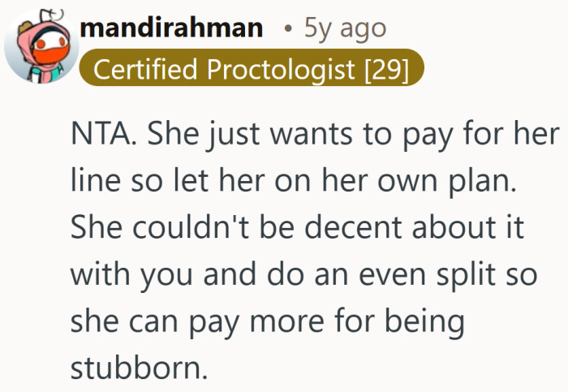The height and width of the screenshot is (392, 568).
Task: Click the word "split" in the comment
Action: tap(462, 275)
